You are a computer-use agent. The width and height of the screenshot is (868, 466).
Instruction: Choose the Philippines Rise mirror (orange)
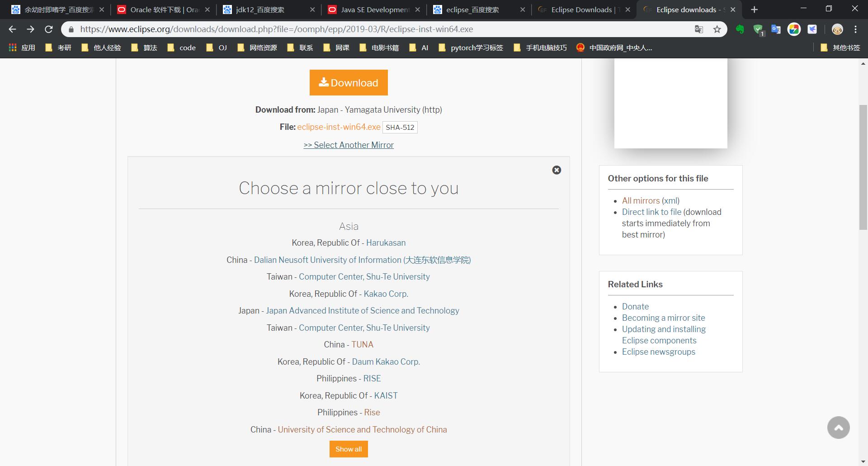(x=372, y=413)
